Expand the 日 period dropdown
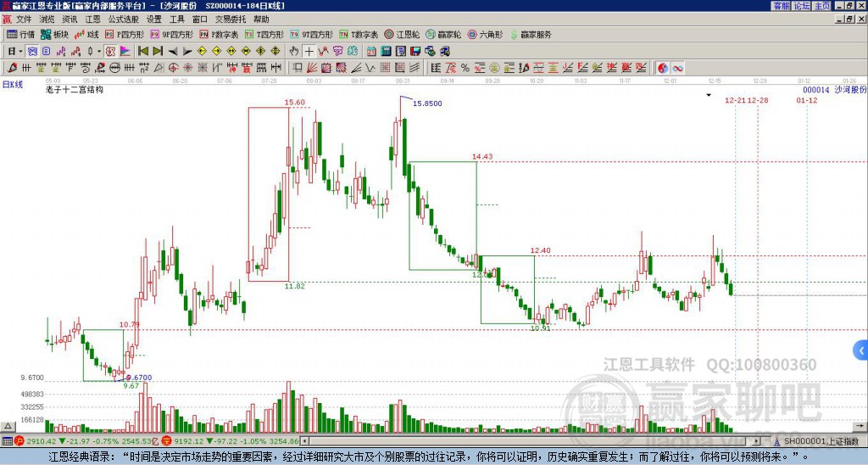 (x=20, y=52)
